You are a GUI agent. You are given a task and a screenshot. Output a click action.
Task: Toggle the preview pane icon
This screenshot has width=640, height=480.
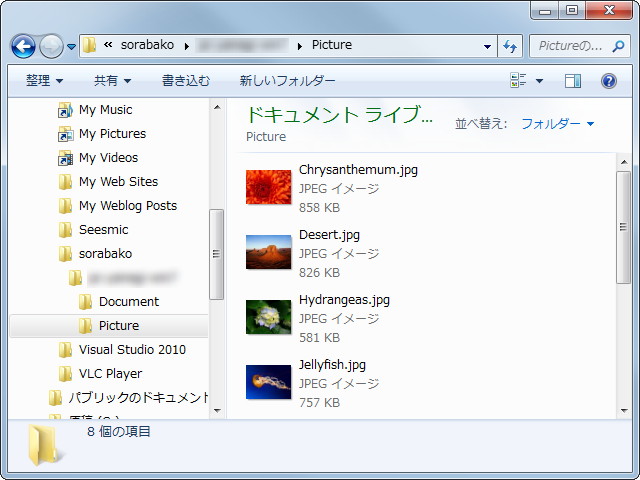click(x=573, y=81)
